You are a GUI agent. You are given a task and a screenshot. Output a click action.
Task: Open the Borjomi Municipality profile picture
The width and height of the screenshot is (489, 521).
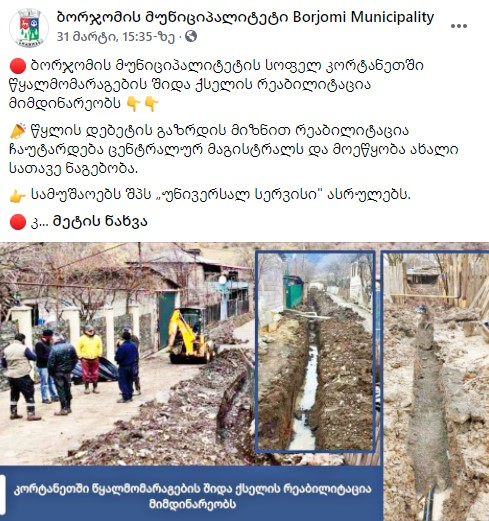29,27
